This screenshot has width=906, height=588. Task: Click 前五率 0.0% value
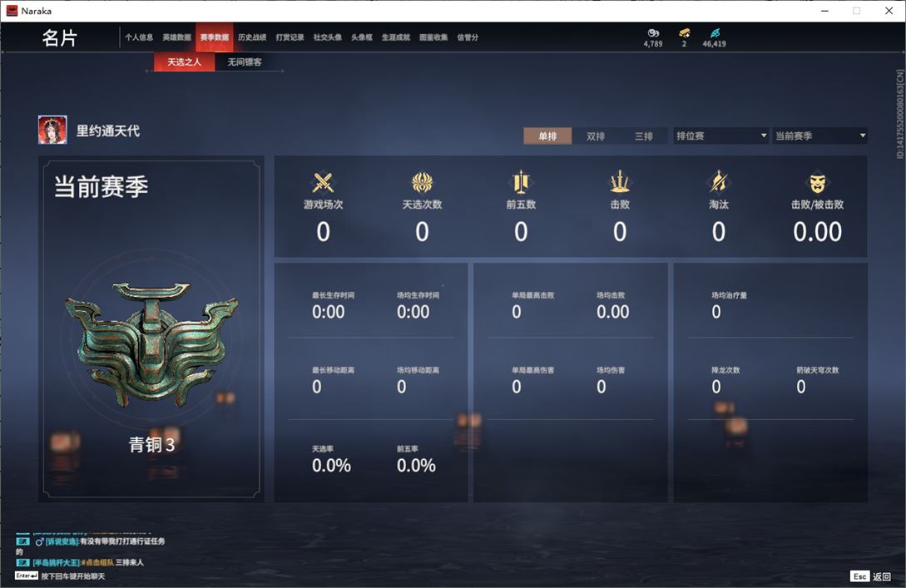point(416,466)
